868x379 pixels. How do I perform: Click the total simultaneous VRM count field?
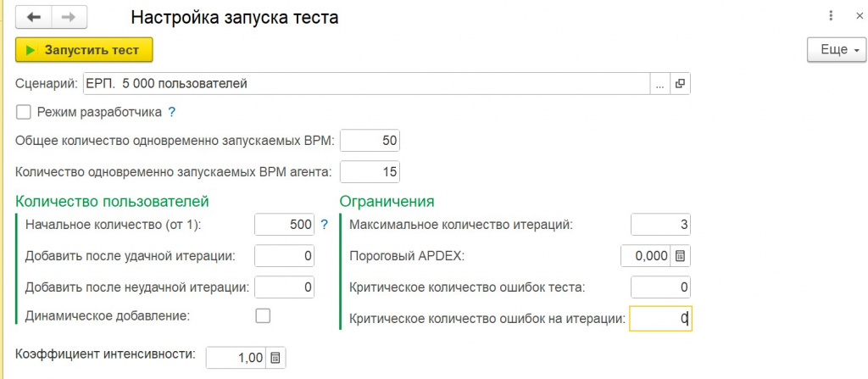click(x=370, y=141)
